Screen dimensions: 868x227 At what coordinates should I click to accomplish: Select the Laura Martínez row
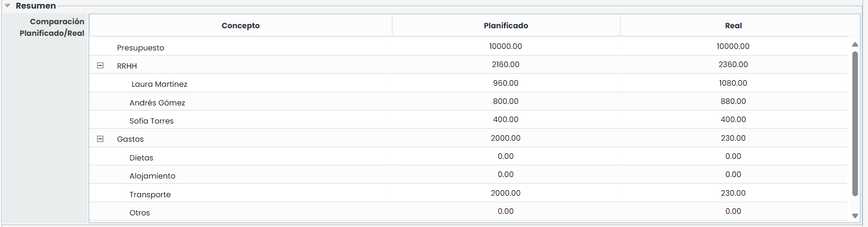(159, 84)
